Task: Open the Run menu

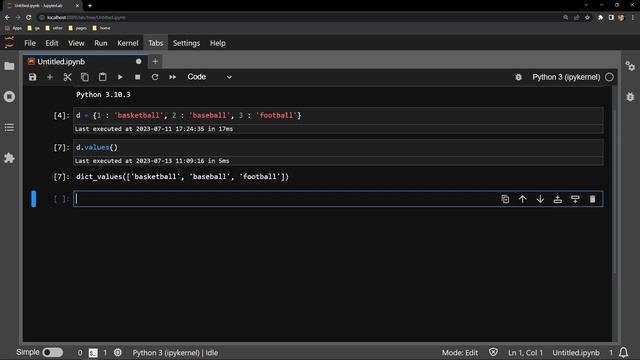Action: [x=101, y=43]
